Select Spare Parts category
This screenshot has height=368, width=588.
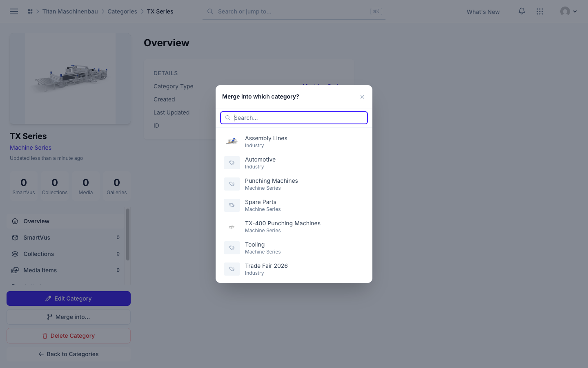294,205
